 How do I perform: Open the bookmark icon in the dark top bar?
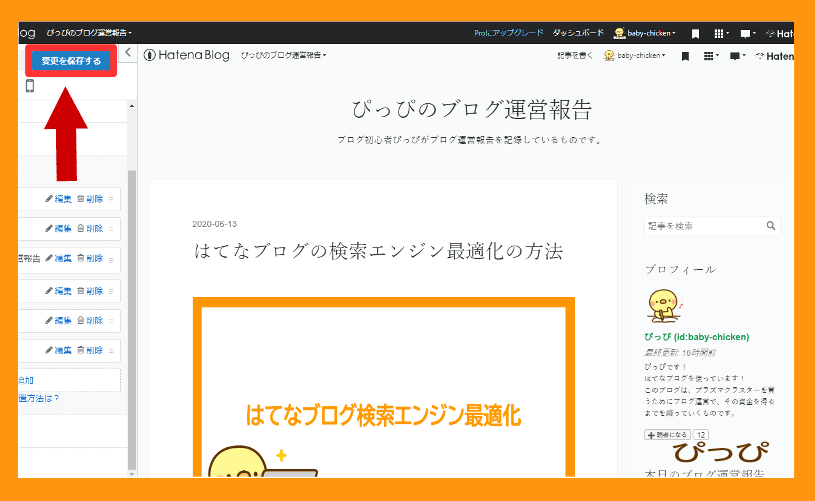[x=695, y=34]
